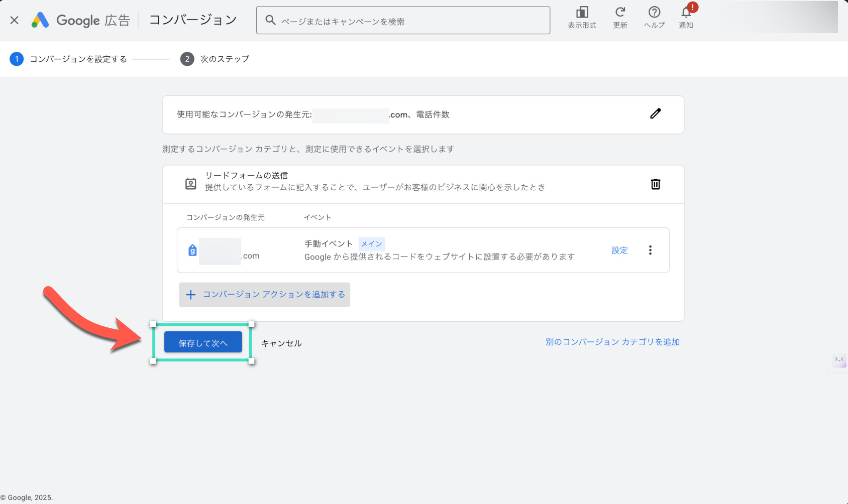The width and height of the screenshot is (848, 504).
Task: Close the conversion setup with X icon
Action: (x=15, y=20)
